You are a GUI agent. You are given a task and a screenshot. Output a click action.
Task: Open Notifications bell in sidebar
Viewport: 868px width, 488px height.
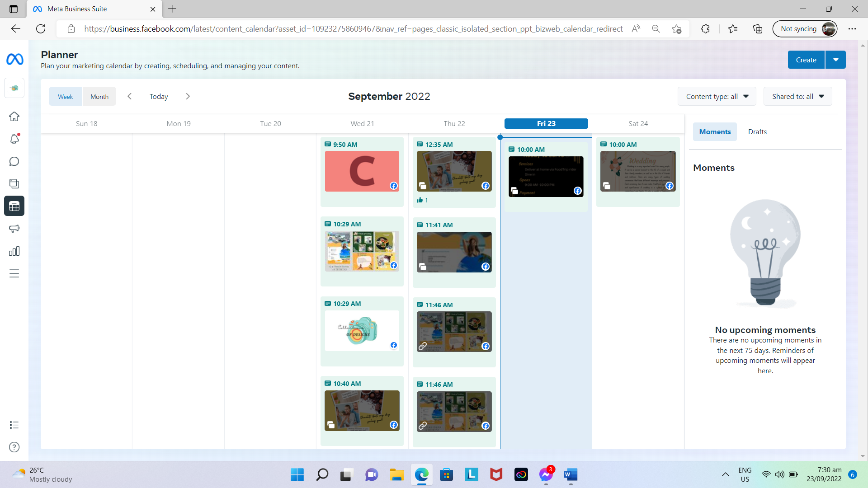pos(14,139)
